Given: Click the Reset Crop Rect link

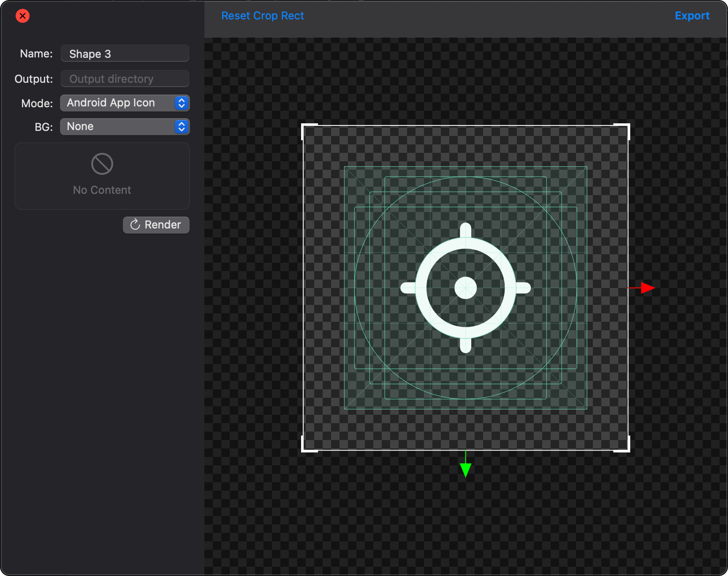Looking at the screenshot, I should click(262, 16).
